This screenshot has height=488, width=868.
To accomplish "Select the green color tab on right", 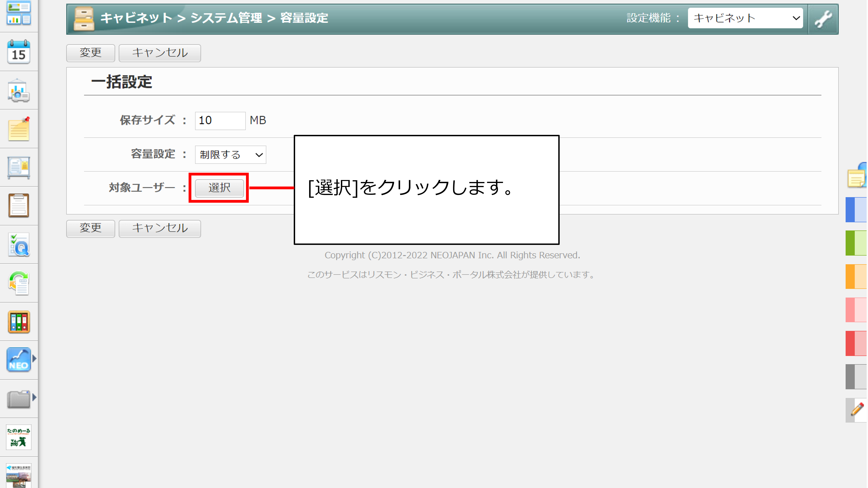I will pos(856,243).
